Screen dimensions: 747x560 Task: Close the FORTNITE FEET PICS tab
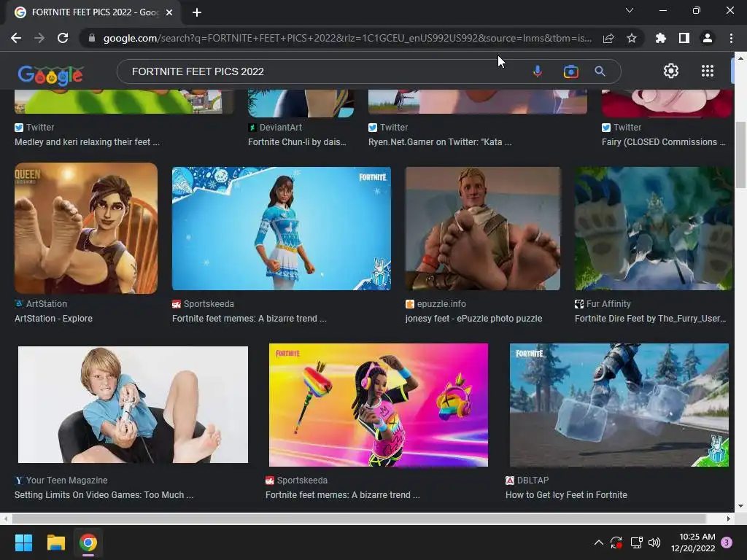coord(169,12)
